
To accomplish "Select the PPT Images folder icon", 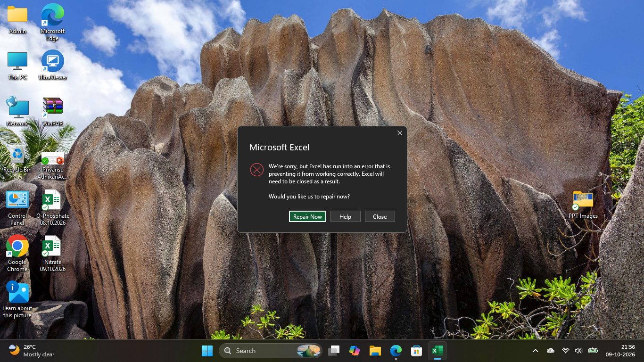I will [x=583, y=205].
